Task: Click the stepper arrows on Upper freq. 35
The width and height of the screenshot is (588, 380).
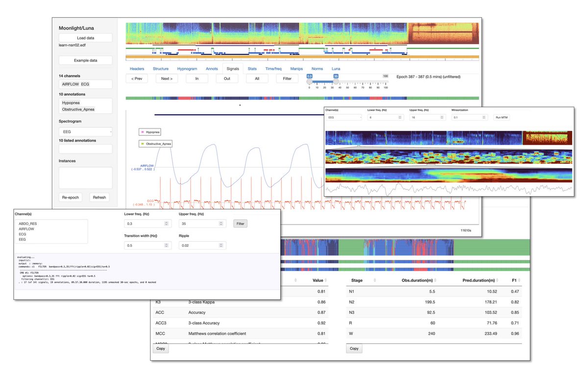Action: tap(221, 224)
